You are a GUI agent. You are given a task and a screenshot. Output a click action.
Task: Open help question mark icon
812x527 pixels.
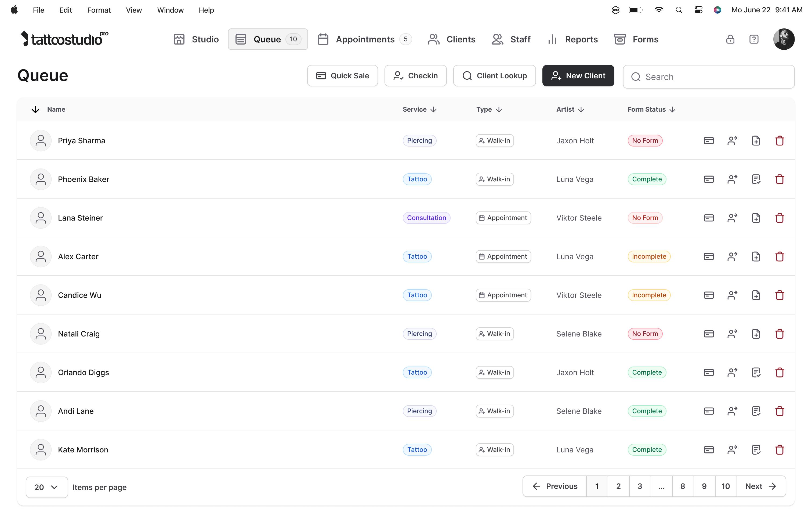(x=754, y=39)
